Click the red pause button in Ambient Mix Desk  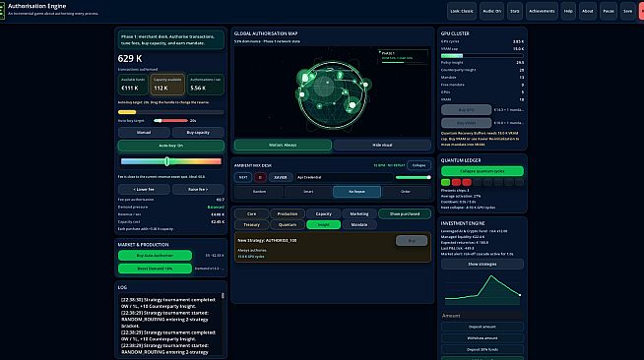pyautogui.click(x=260, y=177)
